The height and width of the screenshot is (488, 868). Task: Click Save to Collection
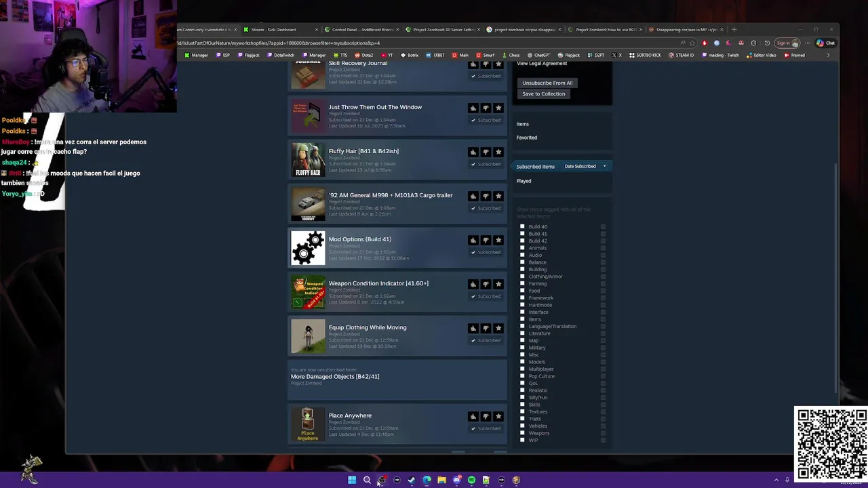[543, 94]
